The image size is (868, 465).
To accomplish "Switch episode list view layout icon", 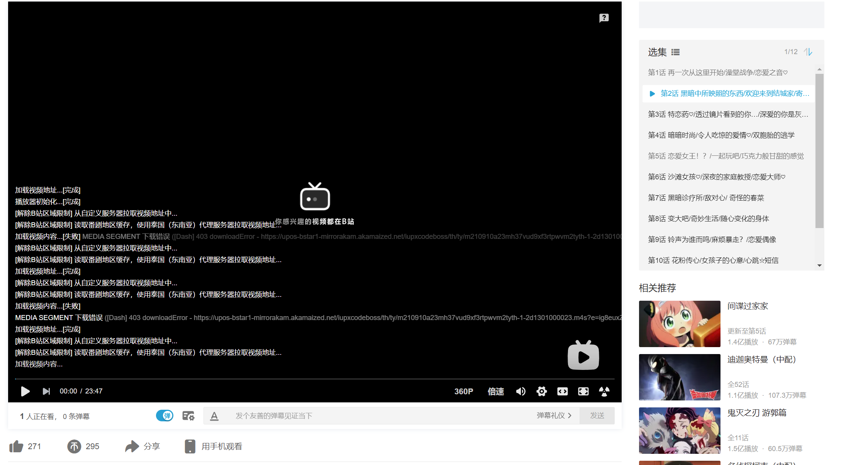I will 675,52.
